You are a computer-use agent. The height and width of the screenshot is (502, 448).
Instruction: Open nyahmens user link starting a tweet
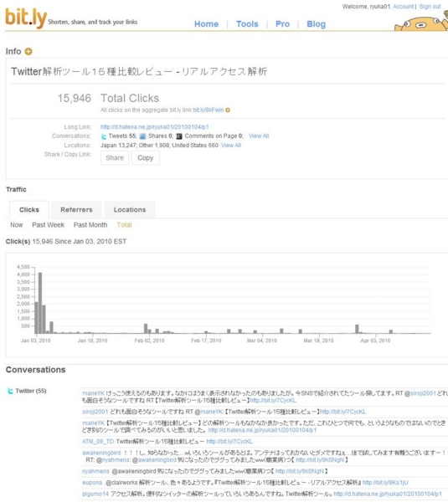pos(95,471)
